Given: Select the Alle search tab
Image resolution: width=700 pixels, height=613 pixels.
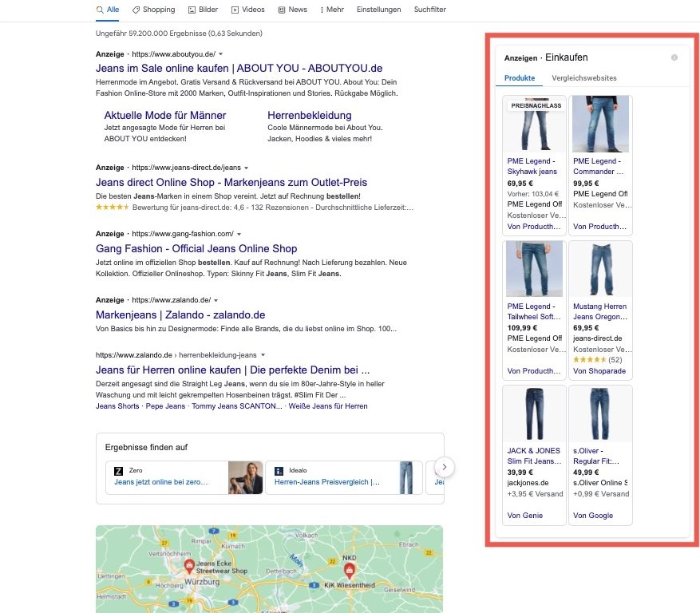Looking at the screenshot, I should click(108, 10).
